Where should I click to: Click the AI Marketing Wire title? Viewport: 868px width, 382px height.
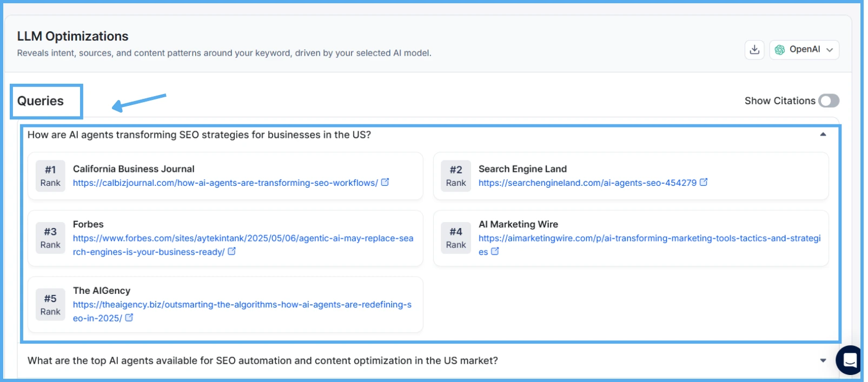pyautogui.click(x=518, y=224)
